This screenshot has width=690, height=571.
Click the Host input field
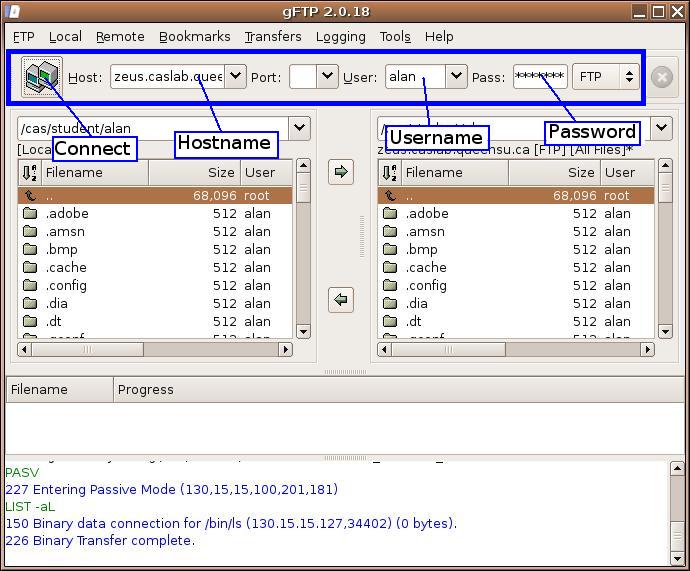coord(168,77)
